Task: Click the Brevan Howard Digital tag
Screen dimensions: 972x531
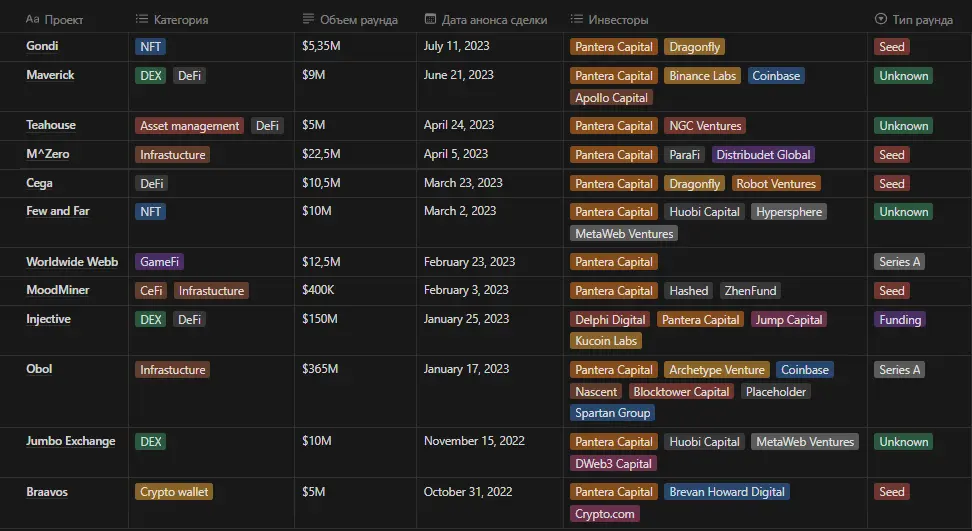Action: (x=727, y=492)
